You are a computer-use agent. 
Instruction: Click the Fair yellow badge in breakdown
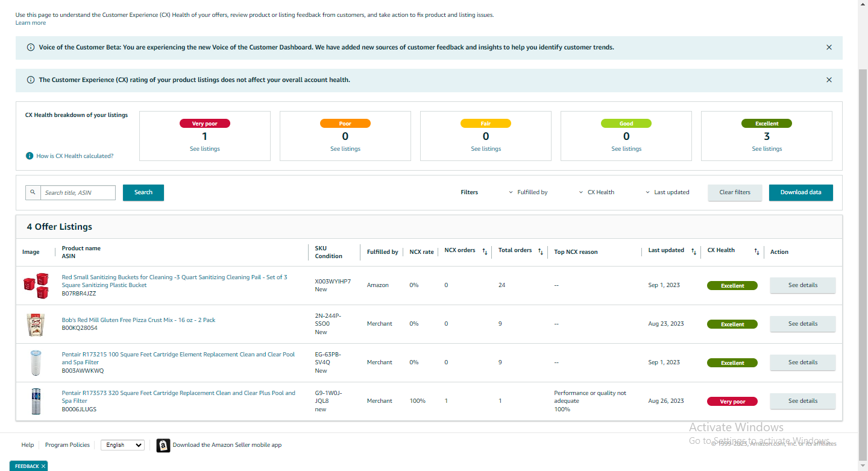pos(486,124)
